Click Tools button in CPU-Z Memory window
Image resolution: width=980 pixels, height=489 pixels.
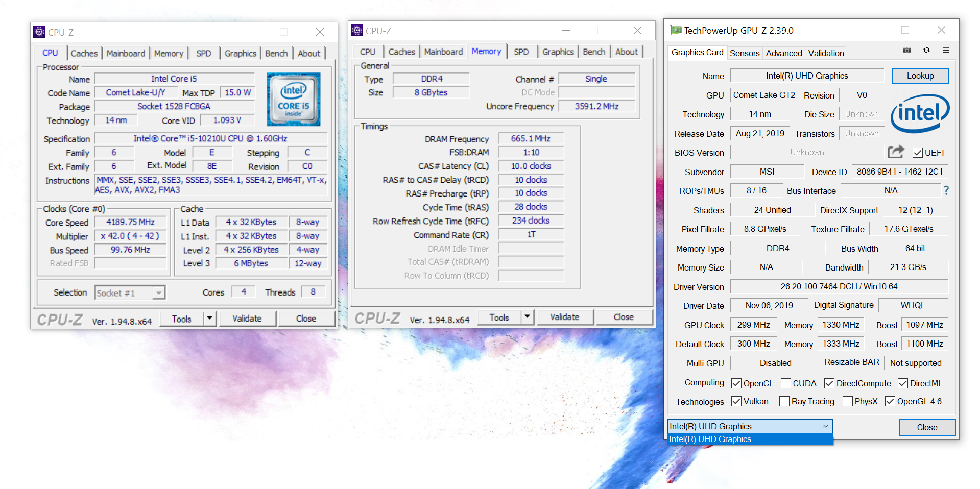click(499, 317)
